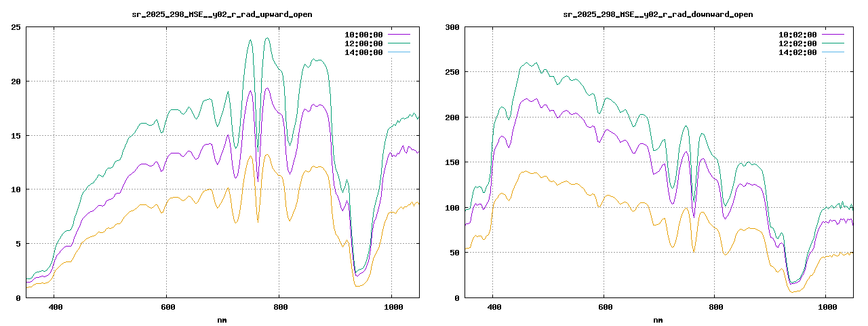Image resolution: width=868 pixels, height=326 pixels.
Task: Click the nm axis label under right chart
Action: coord(658,320)
